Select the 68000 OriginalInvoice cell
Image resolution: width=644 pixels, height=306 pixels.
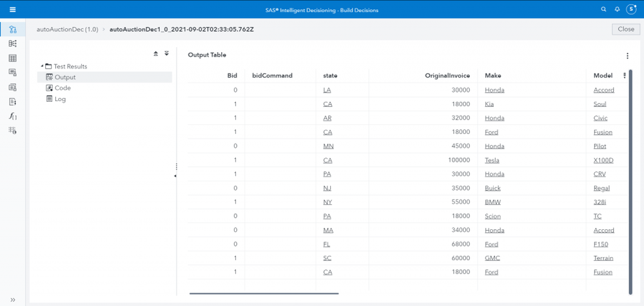(423, 244)
